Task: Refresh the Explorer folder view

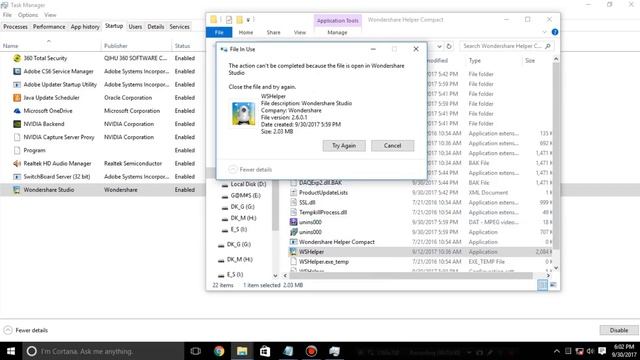Action: [449, 46]
